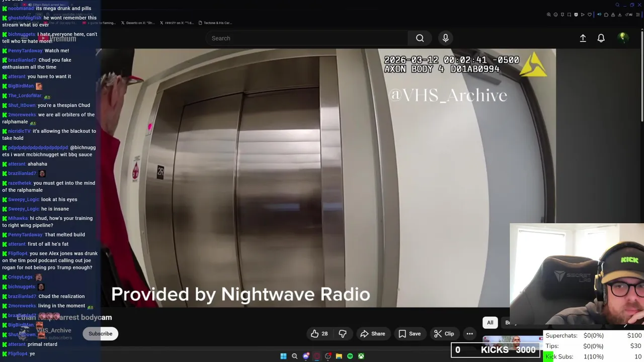Open the more actions ellipsis menu
Screen dimensions: 644x362
(x=469, y=333)
